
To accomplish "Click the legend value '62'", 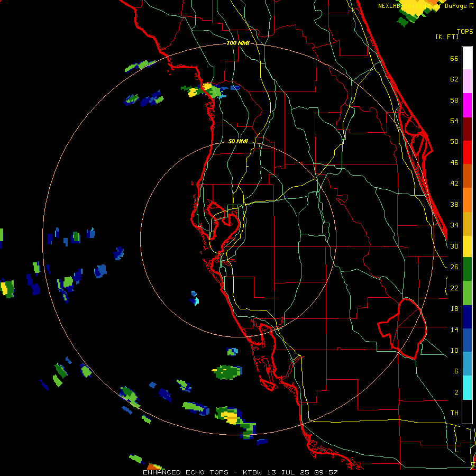I will [x=454, y=79].
